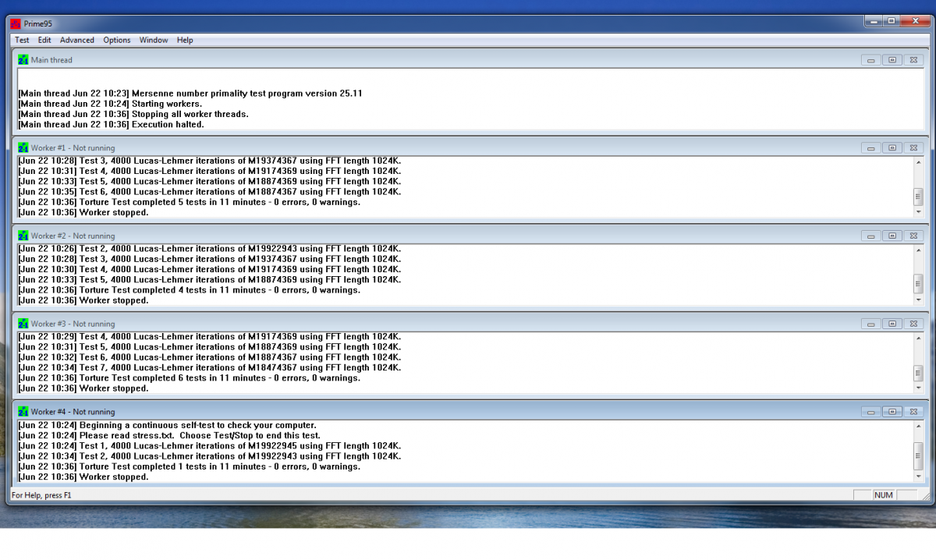Screen dimensions: 936x560
Task: Minimize the Main thread child window
Action: tap(871, 60)
